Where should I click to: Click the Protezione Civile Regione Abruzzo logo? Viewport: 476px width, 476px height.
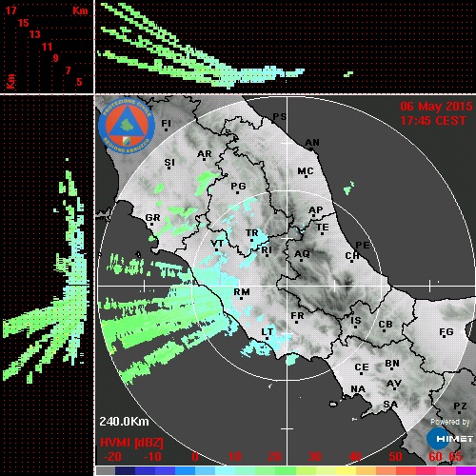point(127,126)
